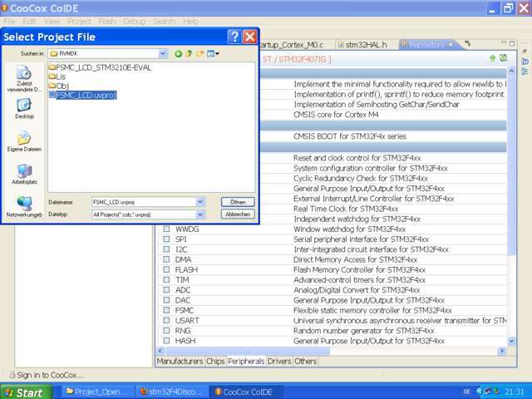
Task: Select the FSMC_LCD.uvproj file
Action: click(83, 95)
